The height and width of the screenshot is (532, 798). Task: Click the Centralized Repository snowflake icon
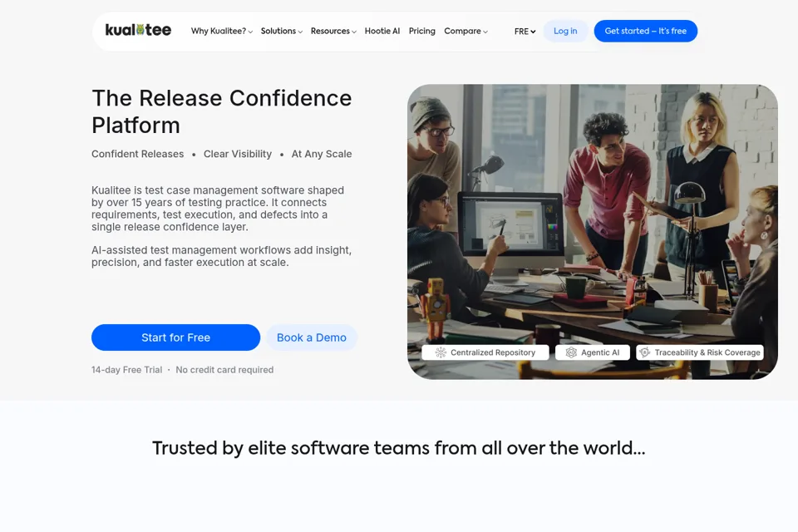tap(441, 352)
